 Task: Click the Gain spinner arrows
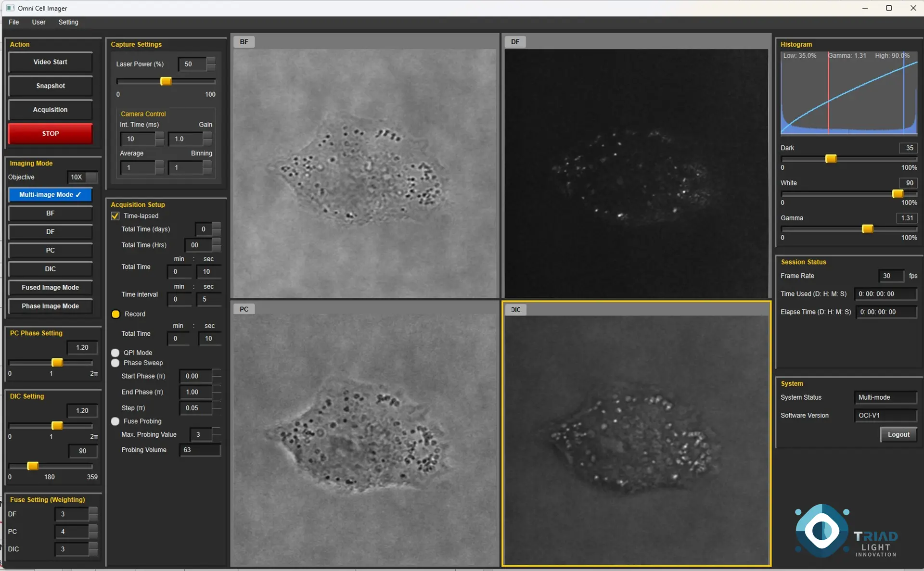(207, 139)
